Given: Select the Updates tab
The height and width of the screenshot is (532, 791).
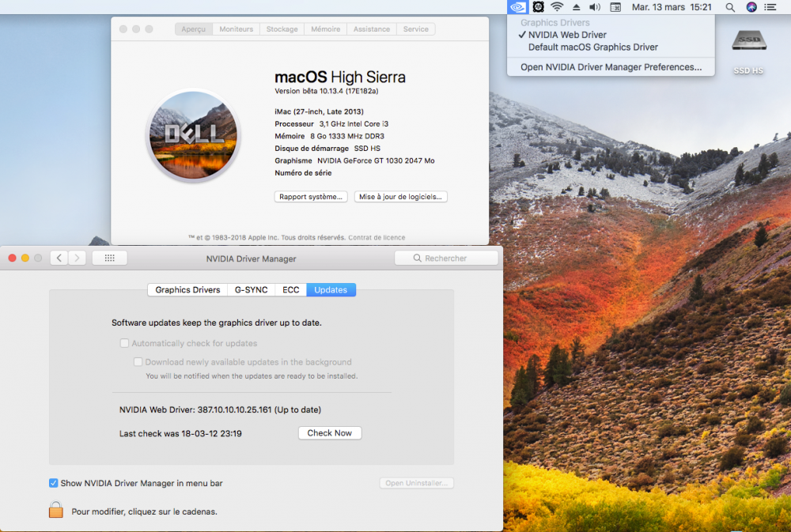Looking at the screenshot, I should pos(331,290).
